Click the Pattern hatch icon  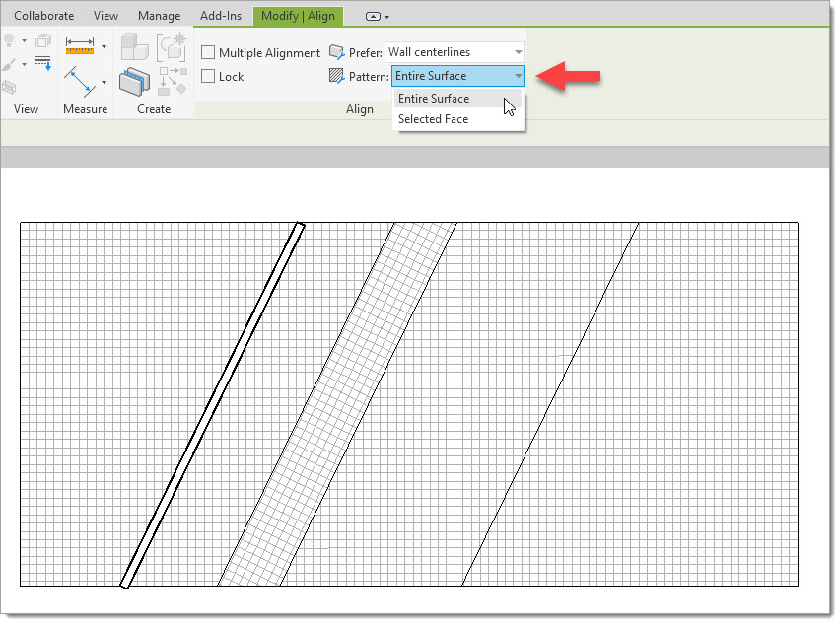click(336, 76)
